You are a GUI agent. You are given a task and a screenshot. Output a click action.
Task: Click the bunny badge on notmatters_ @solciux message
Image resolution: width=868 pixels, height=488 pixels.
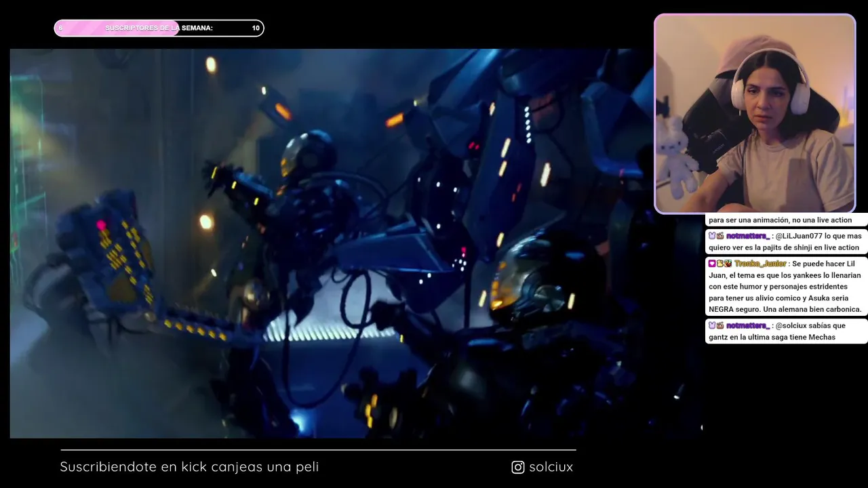click(712, 325)
